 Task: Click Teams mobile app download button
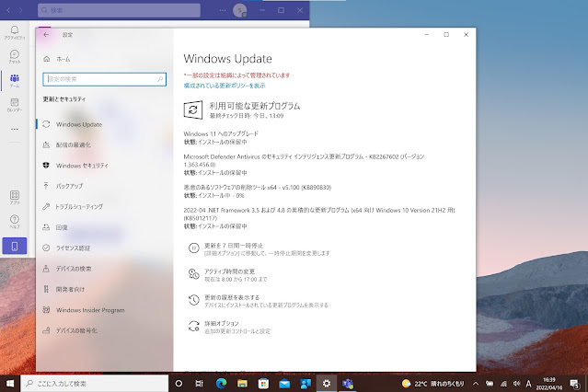coord(15,246)
